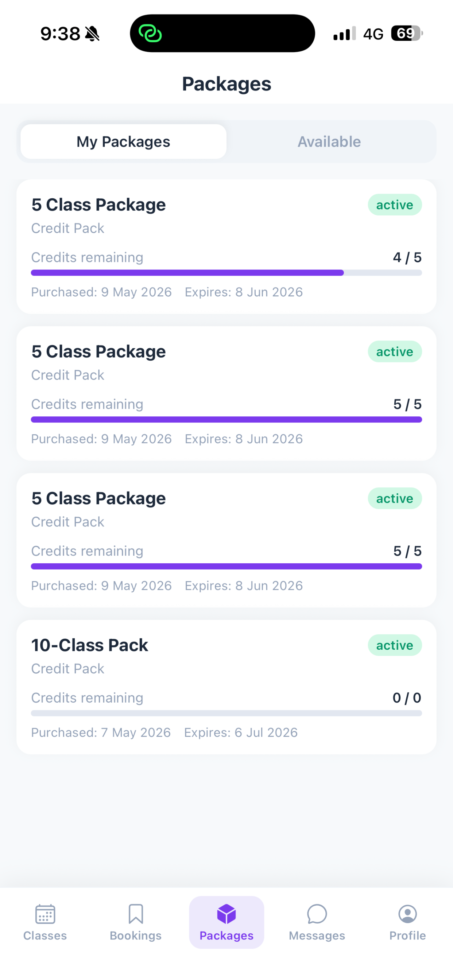Viewport: 453px width, 980px height.
Task: Go to the Profile person icon
Action: (407, 914)
